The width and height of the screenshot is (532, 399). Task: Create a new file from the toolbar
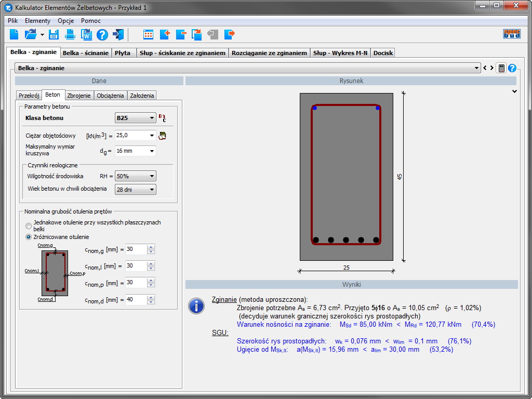point(14,35)
